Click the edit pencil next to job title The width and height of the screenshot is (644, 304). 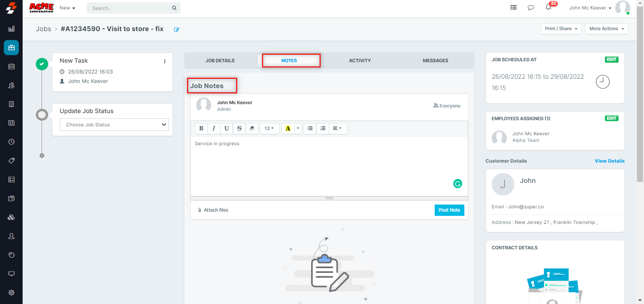coord(177,29)
